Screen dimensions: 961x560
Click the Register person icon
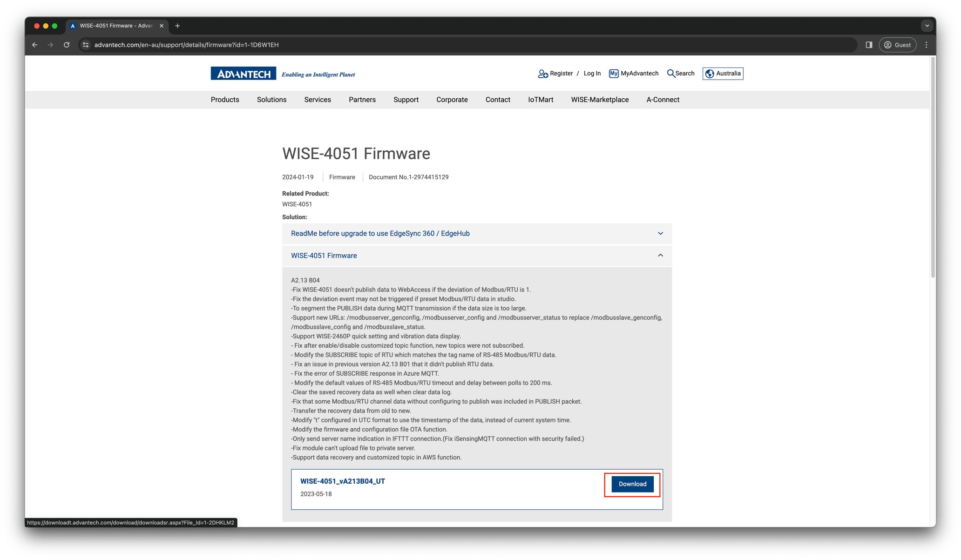pos(542,73)
